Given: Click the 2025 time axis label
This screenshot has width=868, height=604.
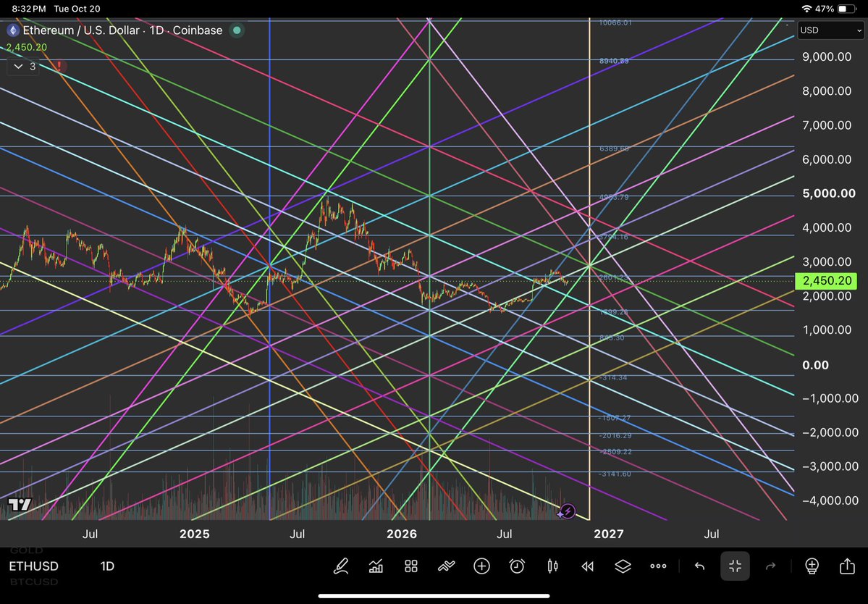Looking at the screenshot, I should pos(194,534).
